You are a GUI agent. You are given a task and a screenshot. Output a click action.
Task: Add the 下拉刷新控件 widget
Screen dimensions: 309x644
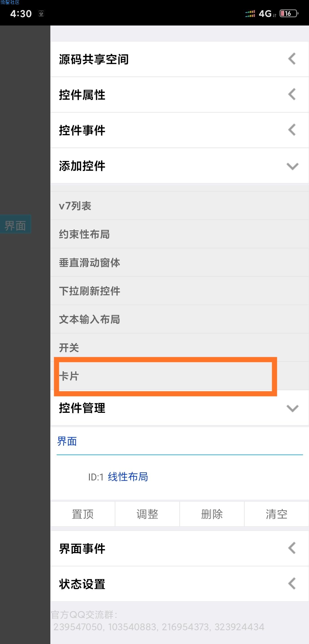click(x=89, y=291)
